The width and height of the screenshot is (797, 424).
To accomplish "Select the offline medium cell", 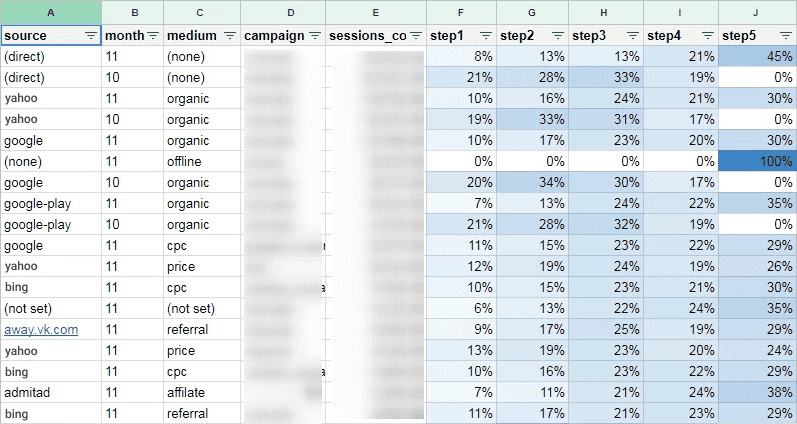I will 202,162.
